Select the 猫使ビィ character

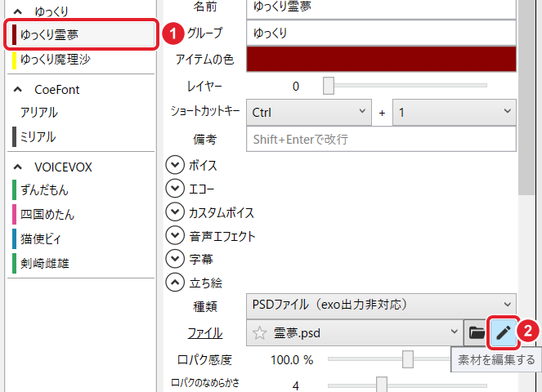pyautogui.click(x=81, y=238)
